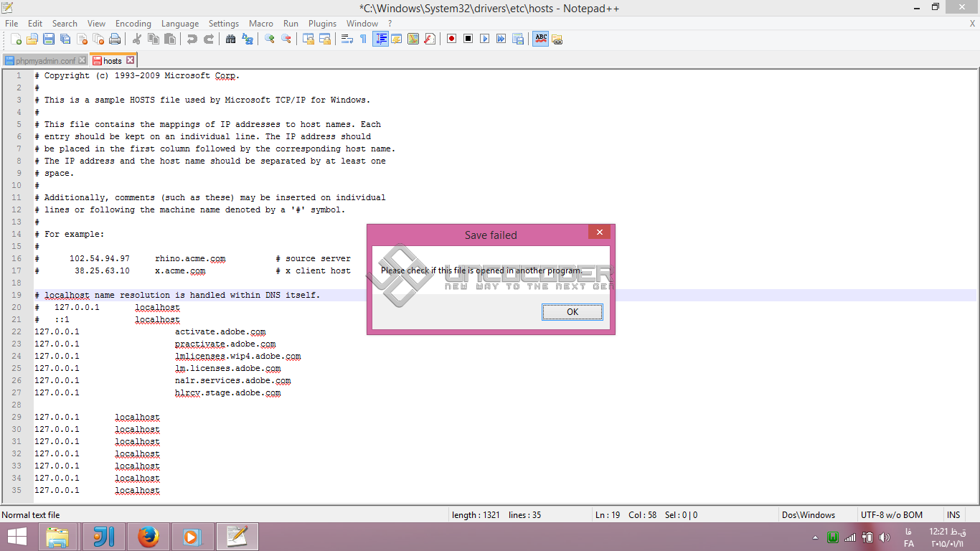Toggle the indent guide toolbar button
Screen dimensions: 980x551
[x=380, y=39]
